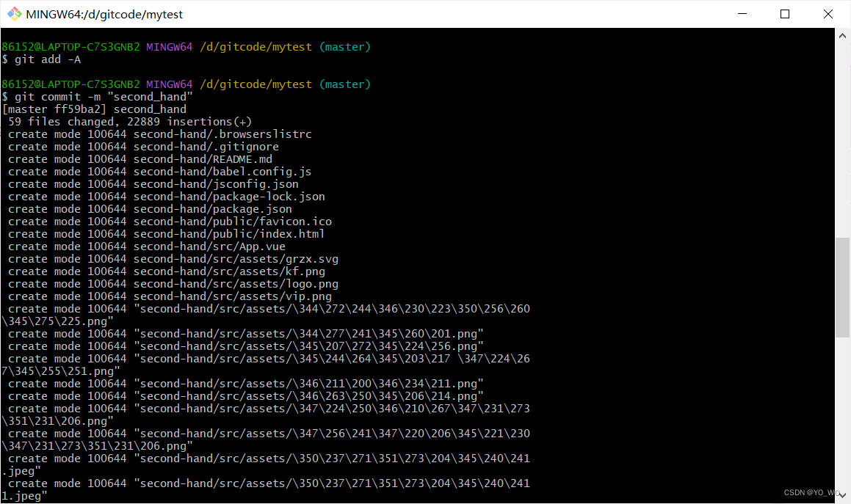Click the second-hand/package-lock.json line
Viewport: 851px width, 504px height.
[167, 197]
